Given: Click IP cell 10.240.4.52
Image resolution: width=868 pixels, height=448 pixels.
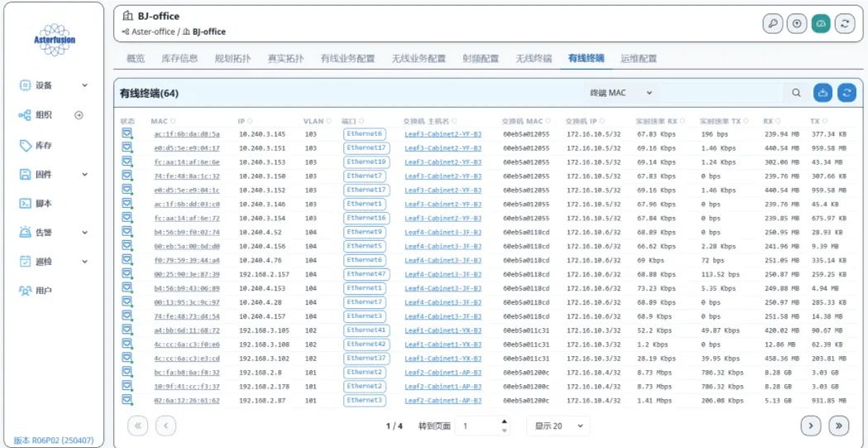Looking at the screenshot, I should [x=260, y=233].
